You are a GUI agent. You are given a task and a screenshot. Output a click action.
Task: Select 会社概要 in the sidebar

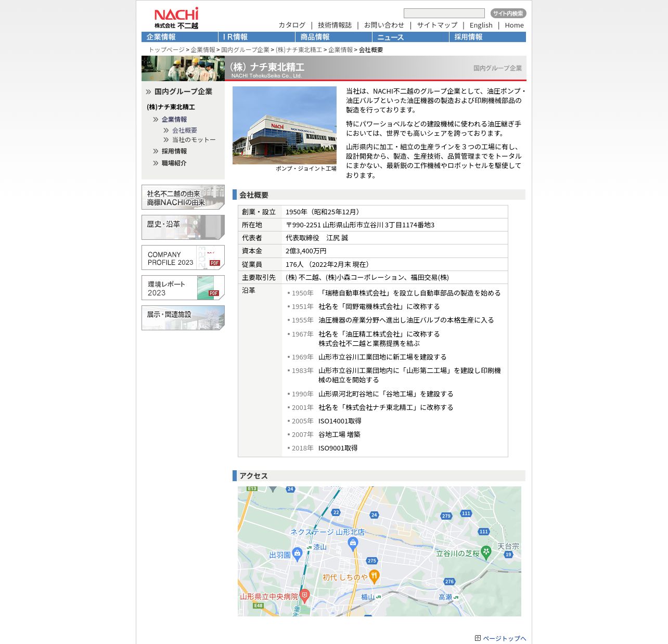coord(184,131)
